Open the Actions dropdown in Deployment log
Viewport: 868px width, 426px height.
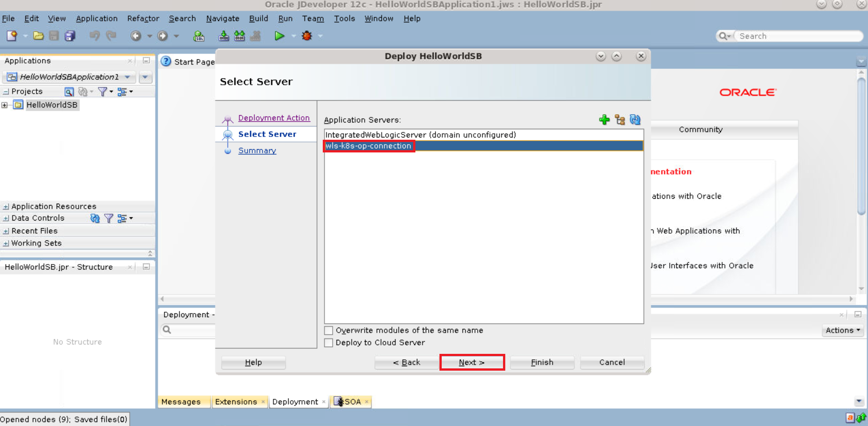(843, 330)
